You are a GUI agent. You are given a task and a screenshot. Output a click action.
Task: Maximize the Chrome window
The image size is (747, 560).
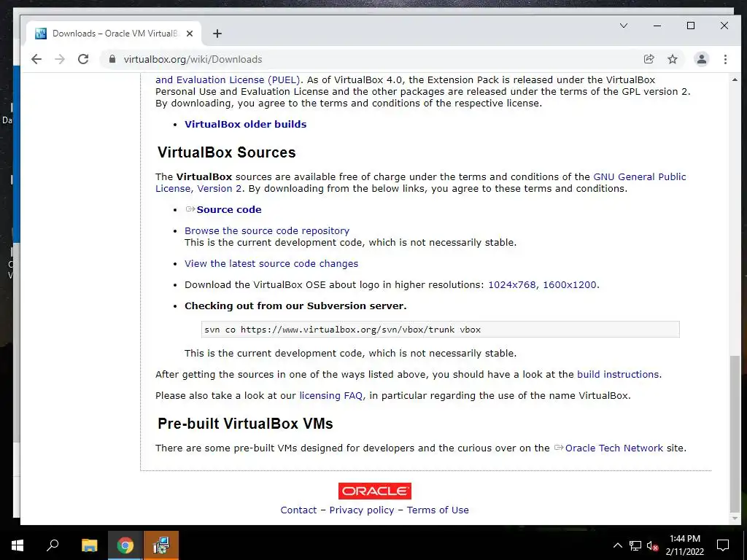point(691,26)
